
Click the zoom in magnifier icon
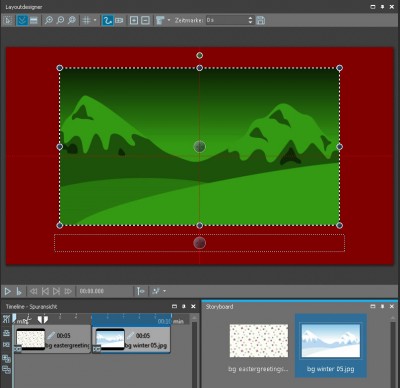pos(49,20)
